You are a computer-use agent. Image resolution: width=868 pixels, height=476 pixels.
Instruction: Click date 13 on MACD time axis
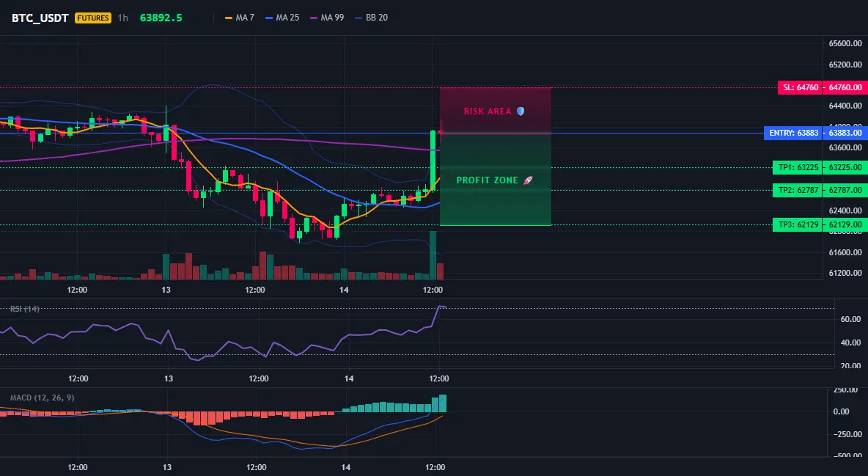[167, 467]
